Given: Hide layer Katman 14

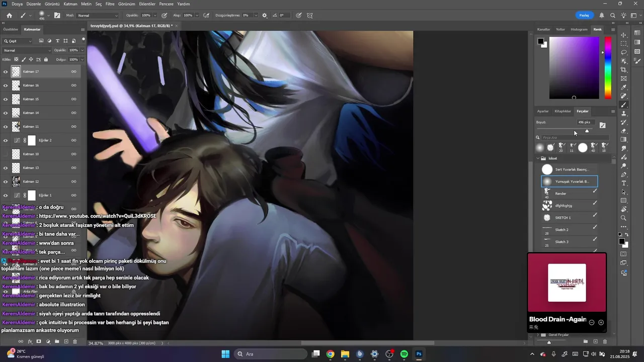Looking at the screenshot, I should click(6, 113).
